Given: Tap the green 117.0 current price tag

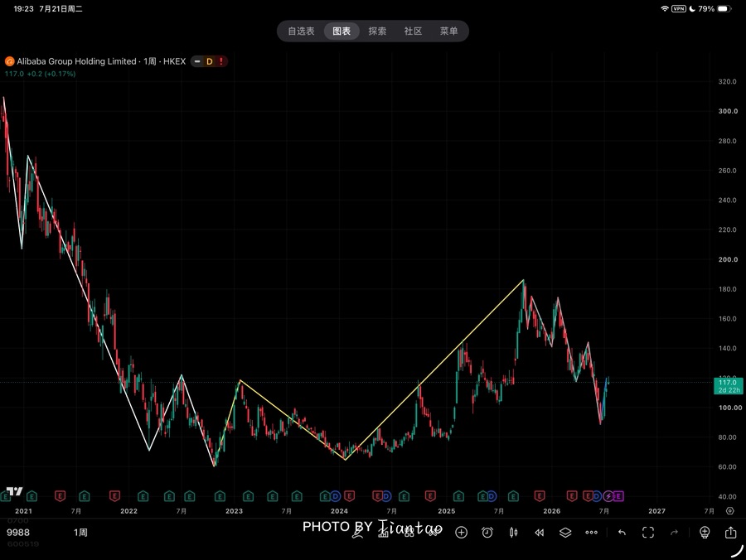Looking at the screenshot, I should click(x=729, y=386).
